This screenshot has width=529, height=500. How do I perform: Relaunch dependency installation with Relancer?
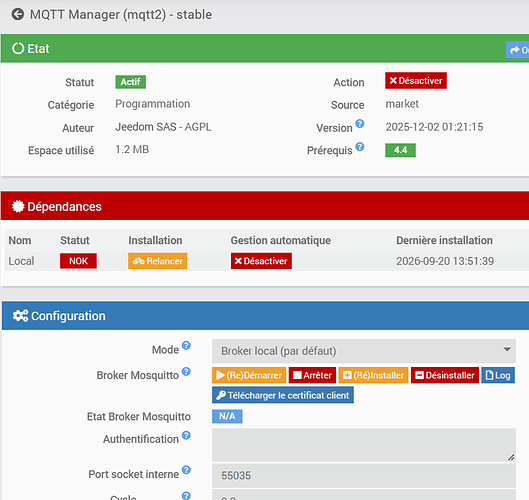click(x=157, y=261)
